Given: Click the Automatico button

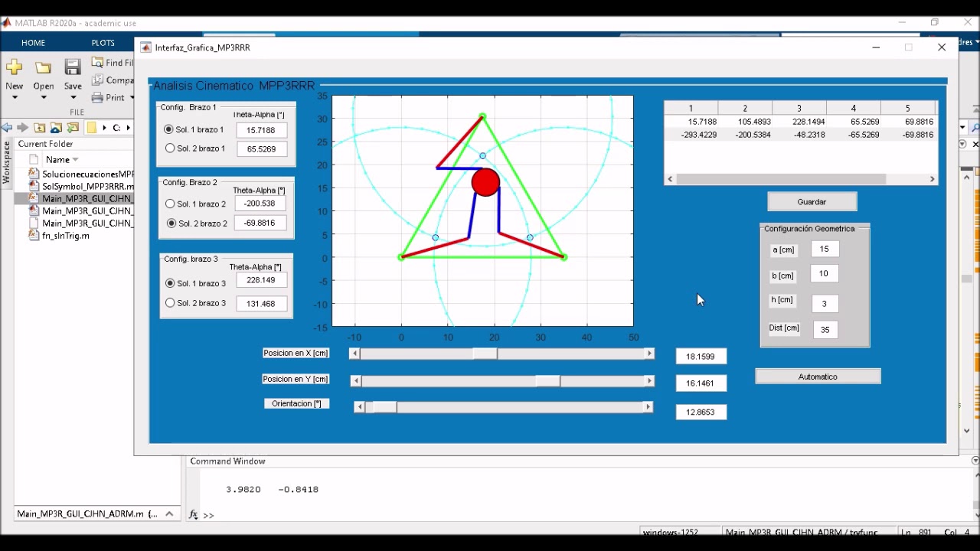Looking at the screenshot, I should click(x=818, y=377).
